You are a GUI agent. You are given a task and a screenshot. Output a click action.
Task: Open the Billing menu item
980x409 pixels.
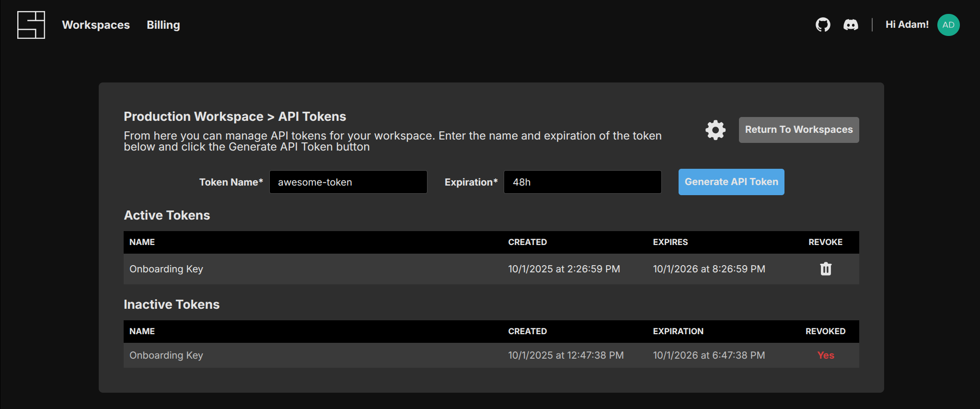click(x=163, y=25)
